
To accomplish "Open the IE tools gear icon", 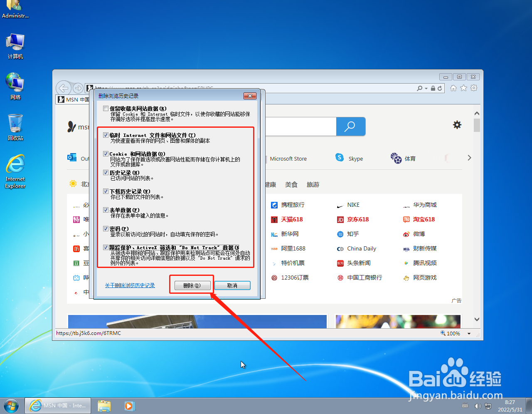I will point(474,88).
